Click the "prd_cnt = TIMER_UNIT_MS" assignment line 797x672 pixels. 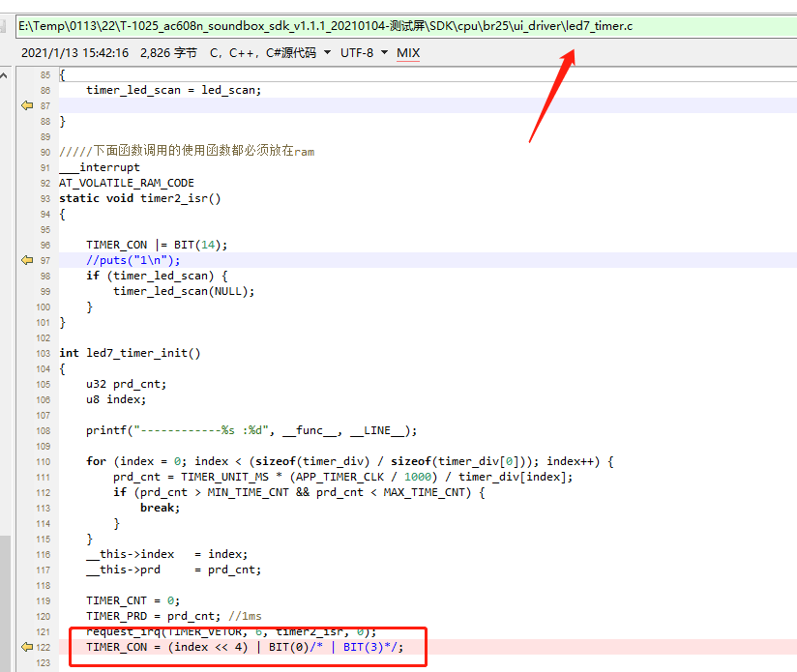pyautogui.click(x=342, y=477)
